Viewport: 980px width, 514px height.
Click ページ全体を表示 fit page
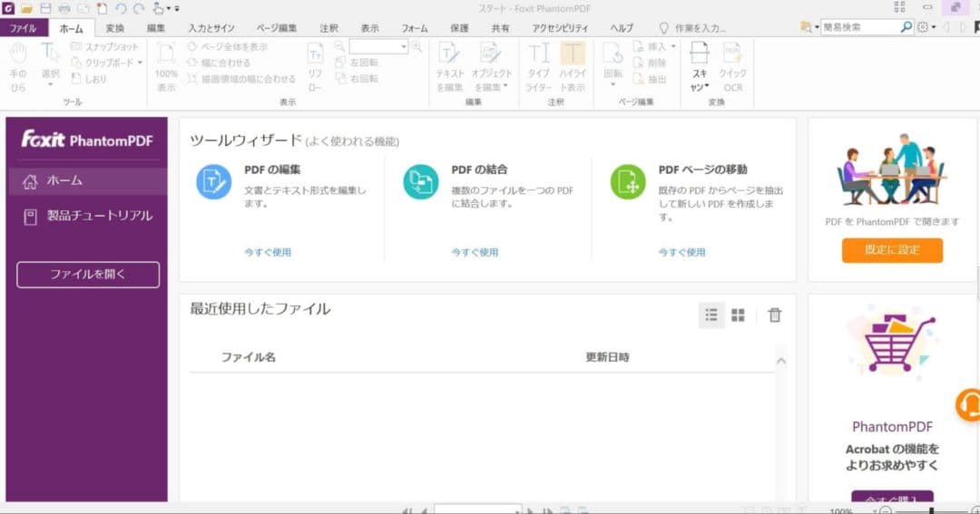(x=227, y=47)
